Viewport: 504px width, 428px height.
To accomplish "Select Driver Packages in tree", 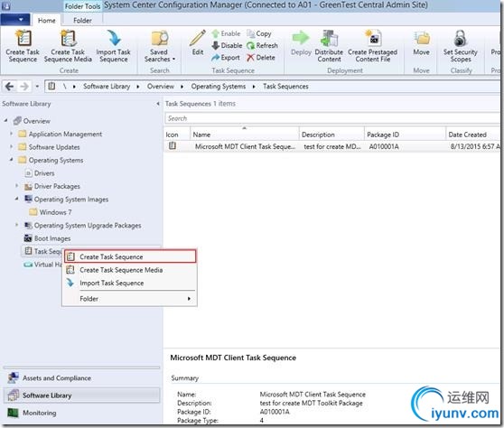I will pos(57,186).
